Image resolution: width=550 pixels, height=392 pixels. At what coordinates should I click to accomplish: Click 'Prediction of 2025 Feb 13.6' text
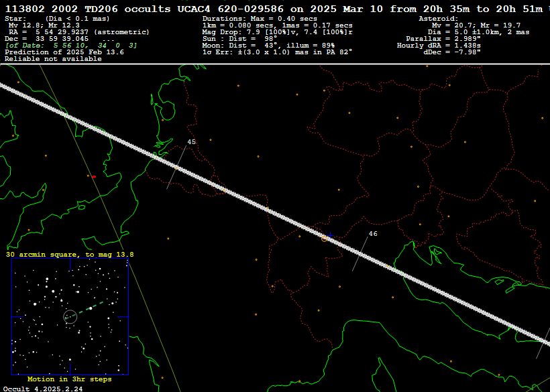click(x=64, y=52)
